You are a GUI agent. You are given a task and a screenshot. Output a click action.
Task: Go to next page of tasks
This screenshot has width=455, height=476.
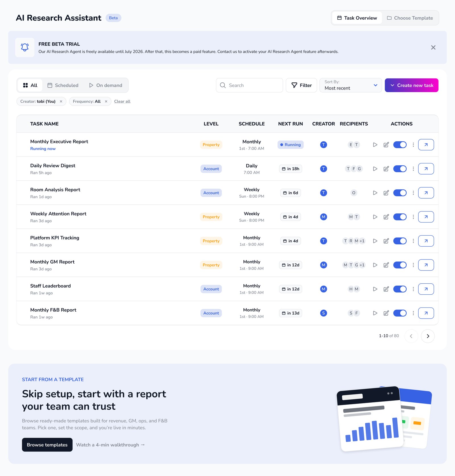tap(428, 336)
